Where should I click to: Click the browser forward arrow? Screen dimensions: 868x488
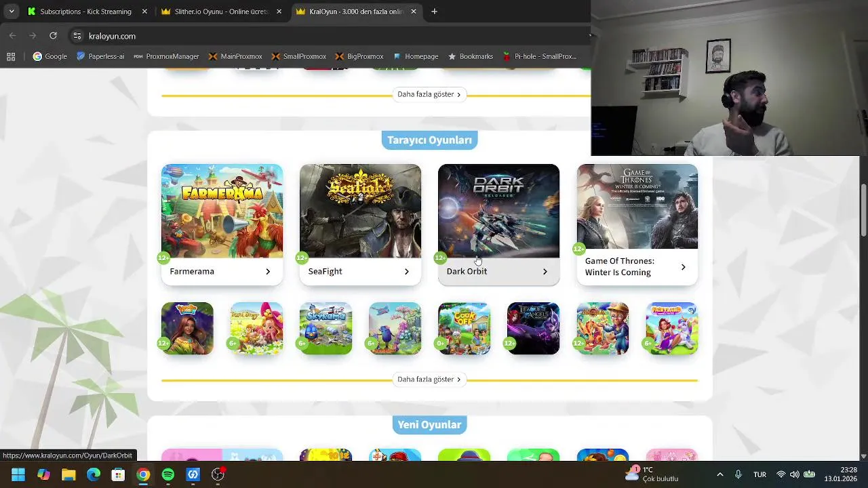click(33, 36)
